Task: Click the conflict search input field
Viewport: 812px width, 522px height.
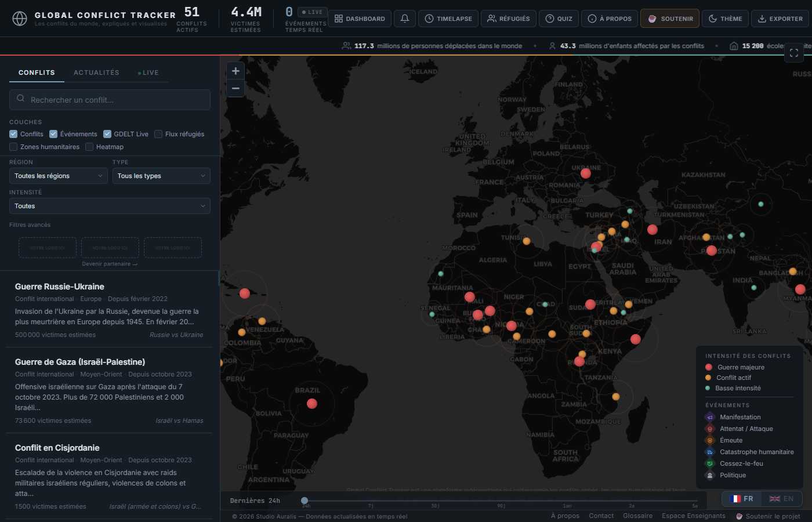Action: [x=110, y=100]
